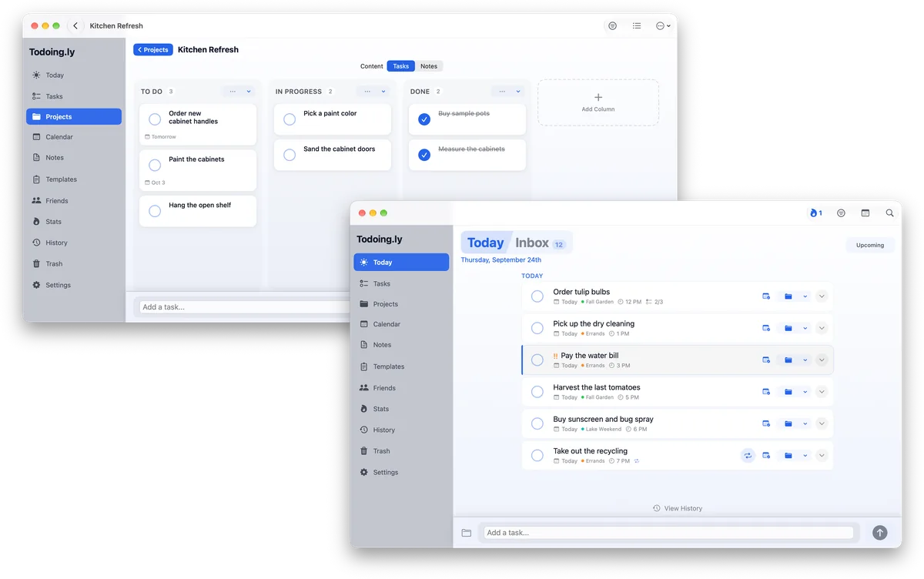The width and height of the screenshot is (924, 579).
Task: Select the Tasks tab in Kitchen Refresh project
Action: (401, 66)
